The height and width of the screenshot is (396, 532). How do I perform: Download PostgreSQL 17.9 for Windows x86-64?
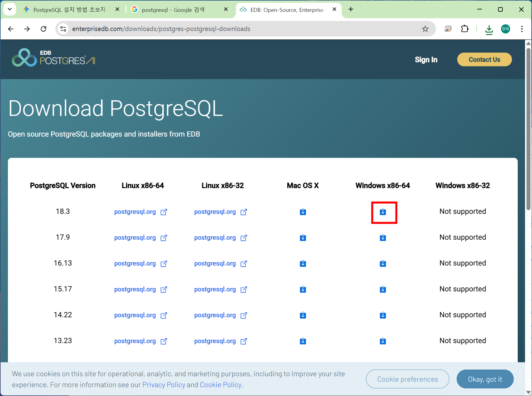coord(383,238)
